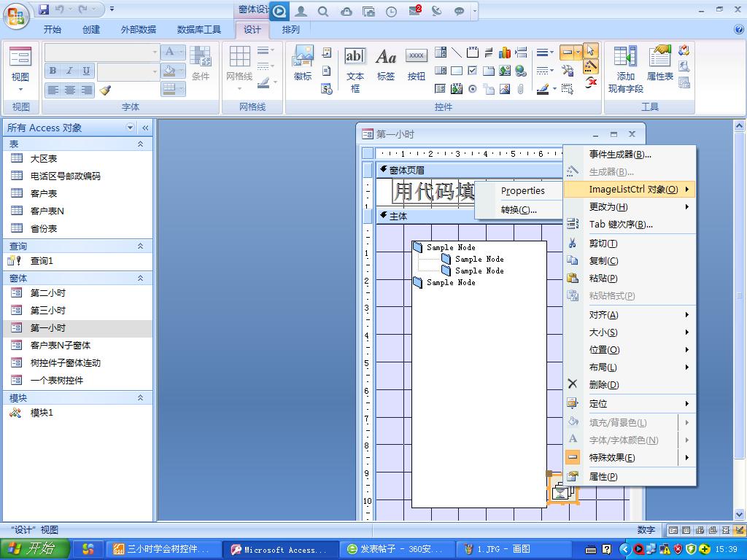
Task: Select the Button (按钮) control tool
Action: pyautogui.click(x=416, y=64)
